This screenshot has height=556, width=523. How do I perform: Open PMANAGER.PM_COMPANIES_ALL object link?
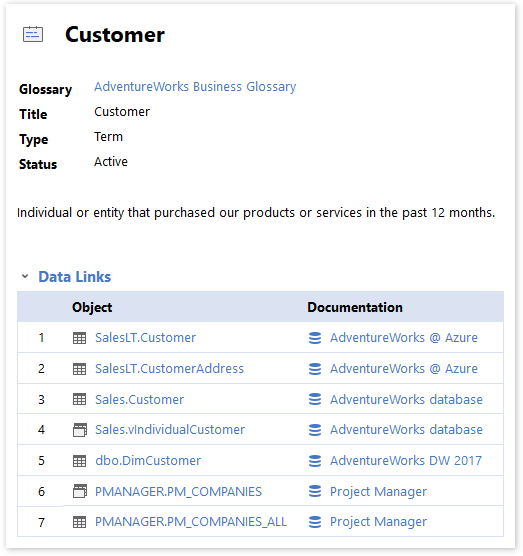click(191, 522)
